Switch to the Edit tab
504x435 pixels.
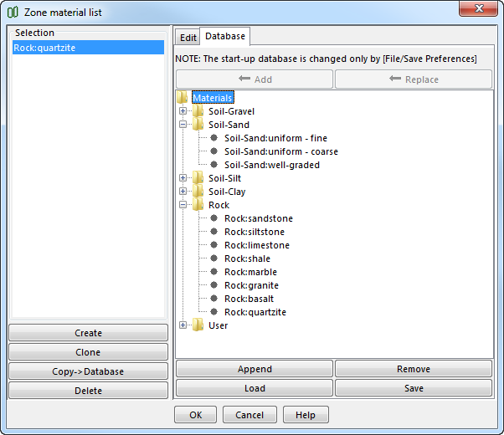[x=188, y=38]
